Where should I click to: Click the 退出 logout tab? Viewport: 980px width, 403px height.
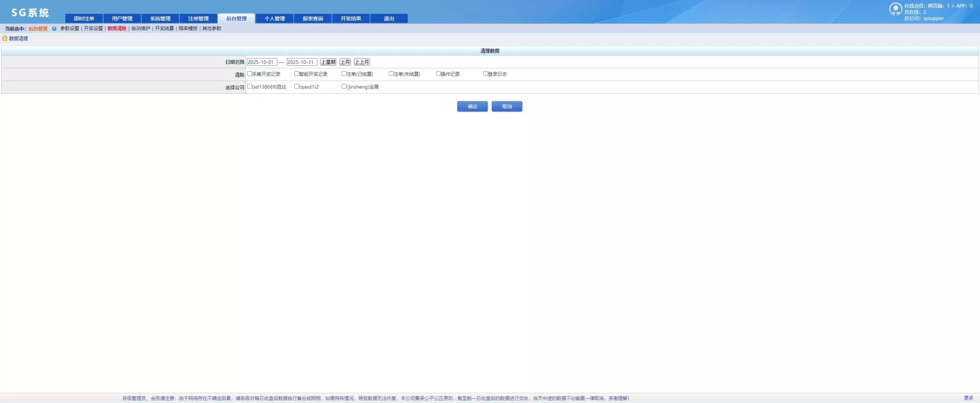tap(389, 18)
